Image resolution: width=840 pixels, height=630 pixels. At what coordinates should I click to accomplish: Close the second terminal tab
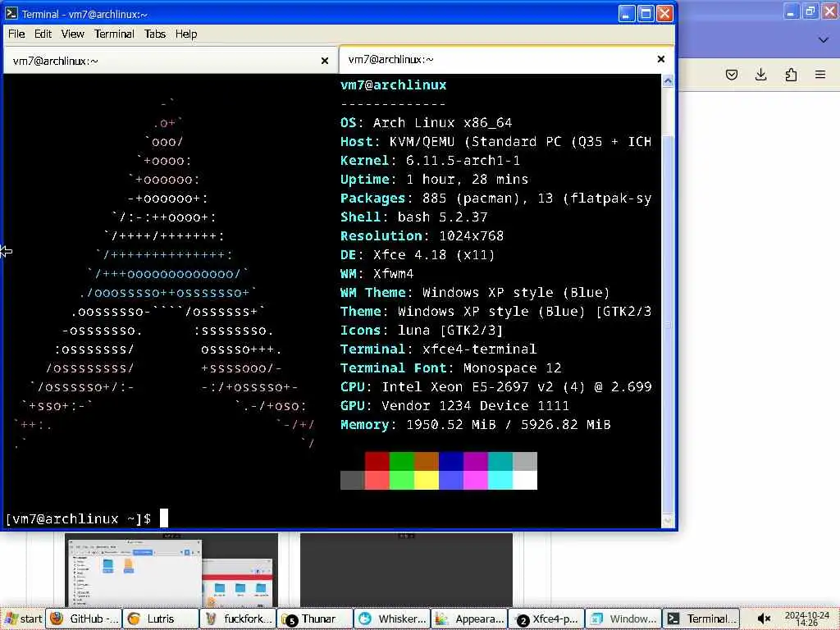tap(661, 59)
